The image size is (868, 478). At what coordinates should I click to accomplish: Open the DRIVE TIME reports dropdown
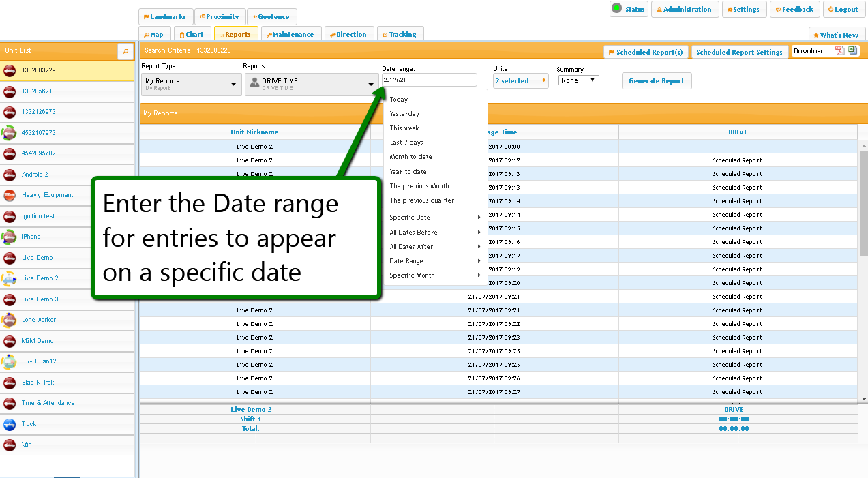pyautogui.click(x=312, y=85)
